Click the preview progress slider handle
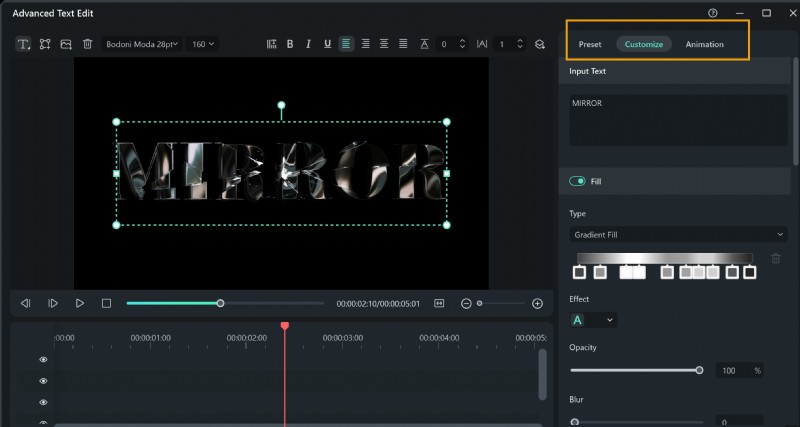Screen dimensions: 800x427 pyautogui.click(x=220, y=304)
